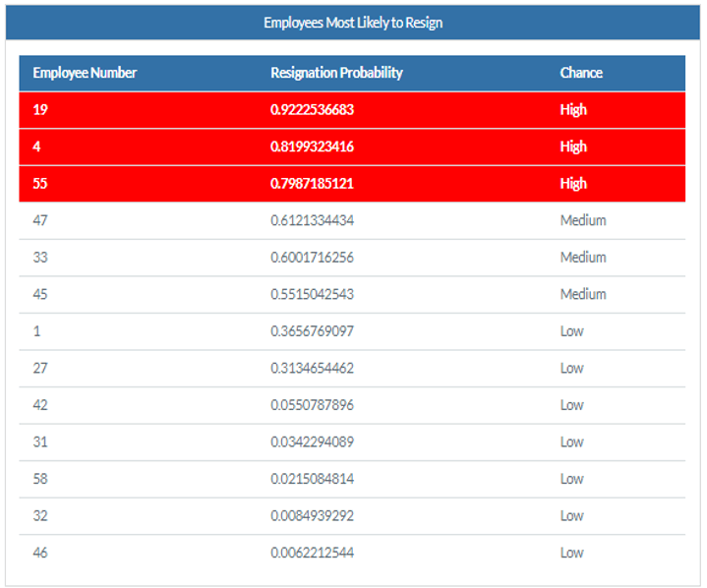Viewport: 707px width, 588px height.
Task: Click the Chance column header
Action: [581, 73]
